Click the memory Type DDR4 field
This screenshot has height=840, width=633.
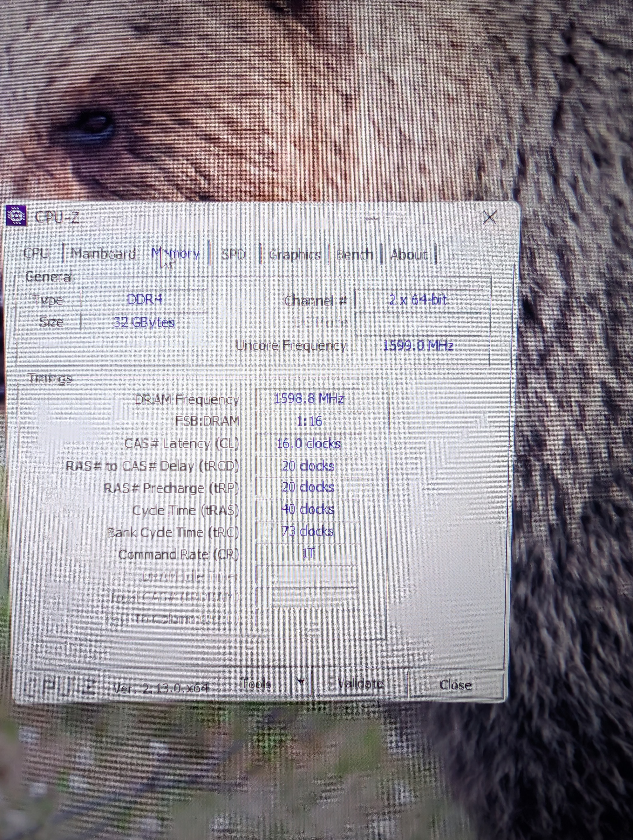pos(144,300)
